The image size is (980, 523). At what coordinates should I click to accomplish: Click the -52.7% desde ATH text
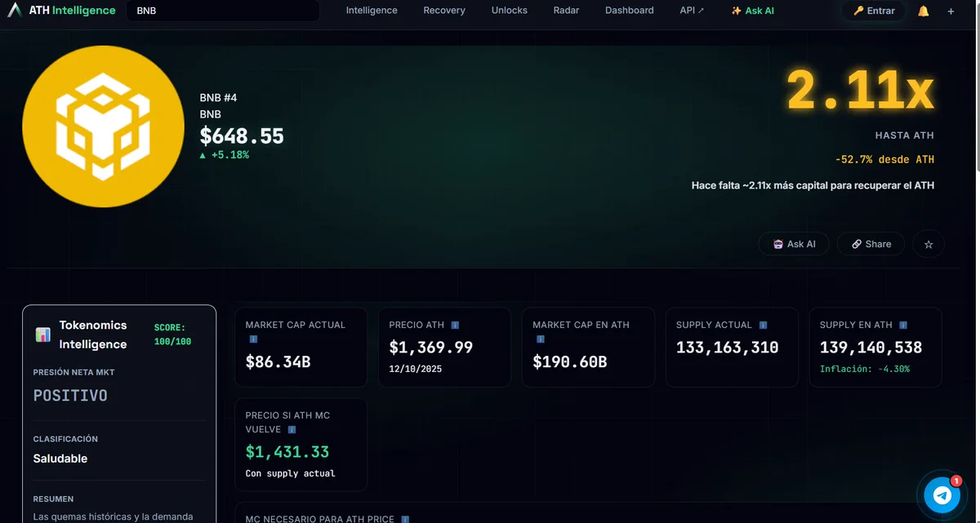pos(884,160)
